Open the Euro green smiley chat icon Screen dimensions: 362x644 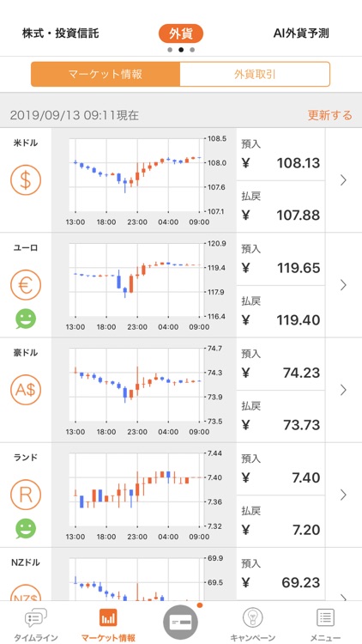coord(26,319)
